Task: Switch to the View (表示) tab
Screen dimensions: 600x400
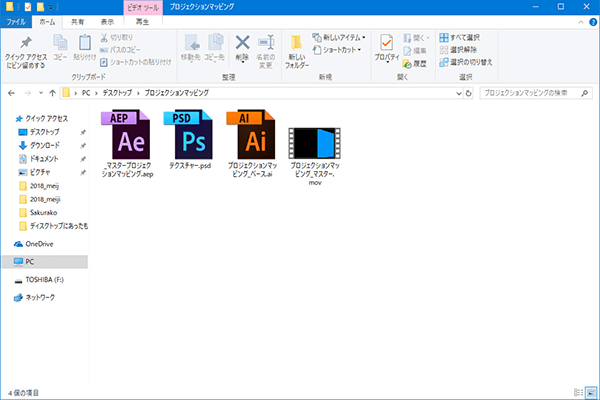Action: click(x=108, y=22)
